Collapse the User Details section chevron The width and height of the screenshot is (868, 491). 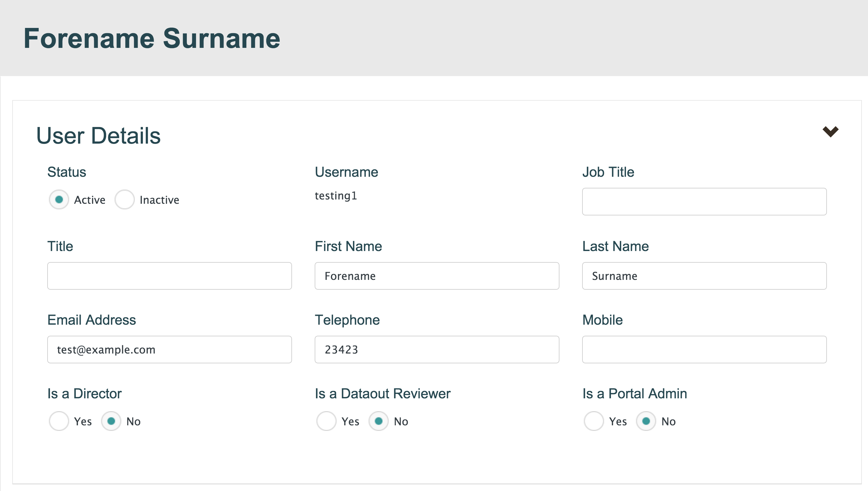[830, 132]
